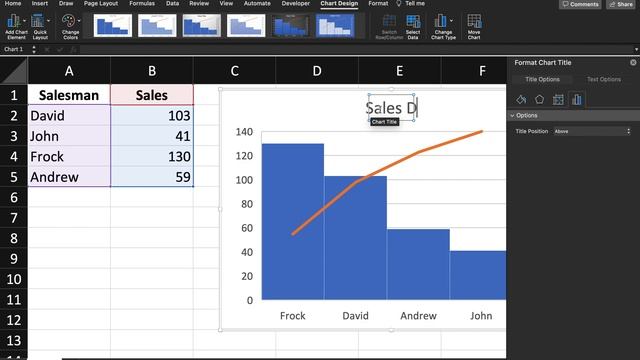Open the Automate ribbon tab

pyautogui.click(x=257, y=3)
